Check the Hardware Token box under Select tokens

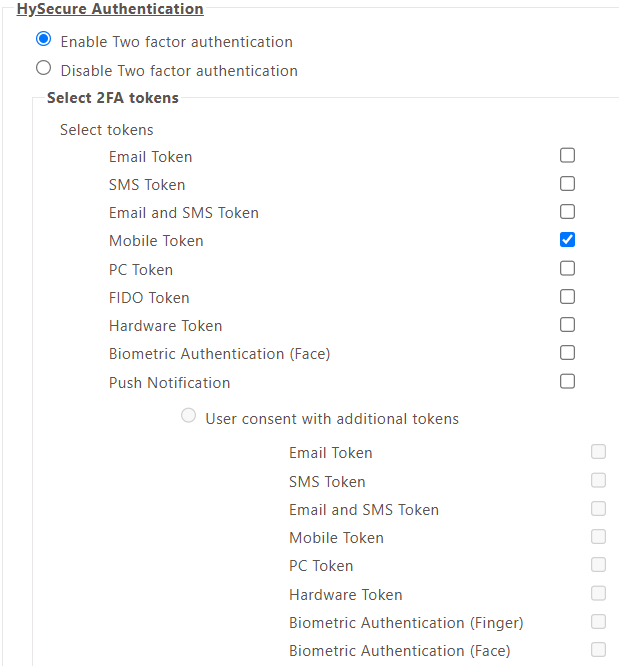coord(567,325)
